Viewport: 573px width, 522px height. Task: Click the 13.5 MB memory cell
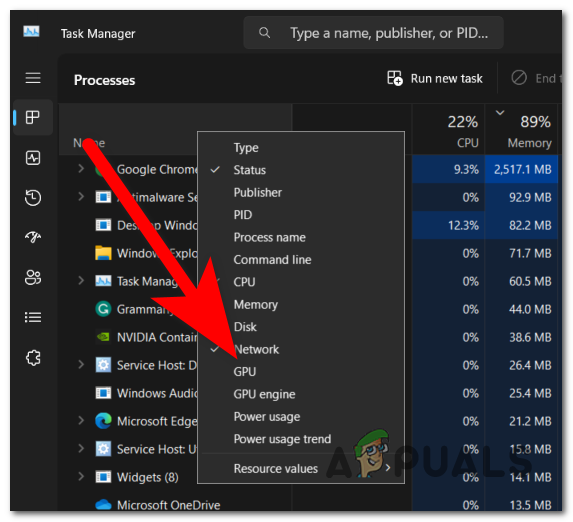click(x=521, y=505)
